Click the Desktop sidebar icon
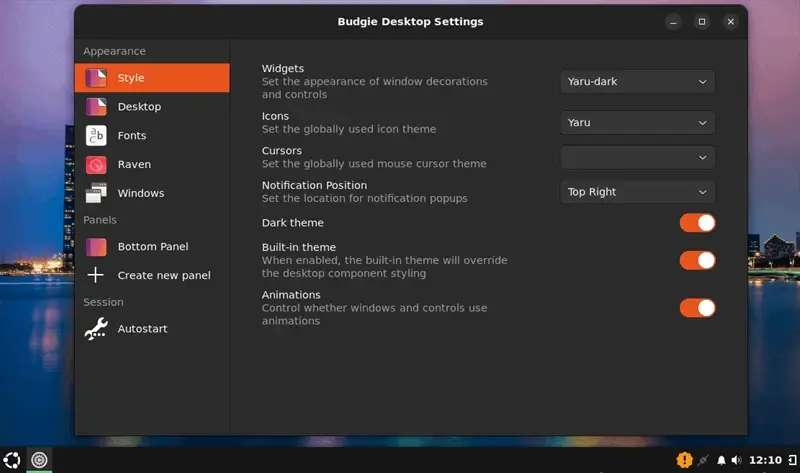Screen dimensions: 800x473 point(96,107)
